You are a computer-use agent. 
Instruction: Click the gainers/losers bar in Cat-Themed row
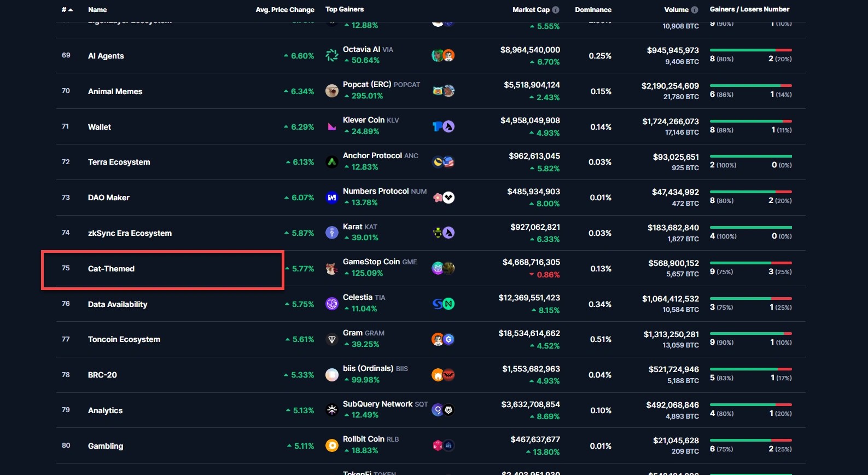click(x=751, y=263)
